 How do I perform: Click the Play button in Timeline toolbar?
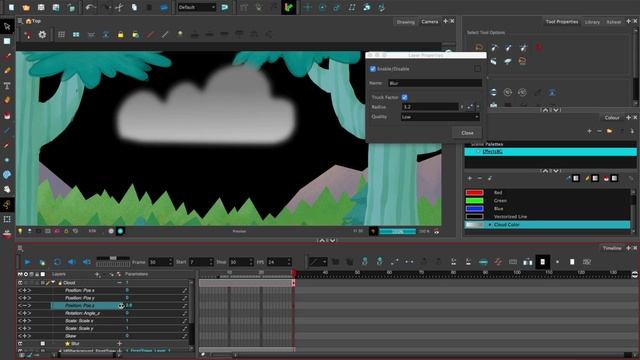(27, 262)
